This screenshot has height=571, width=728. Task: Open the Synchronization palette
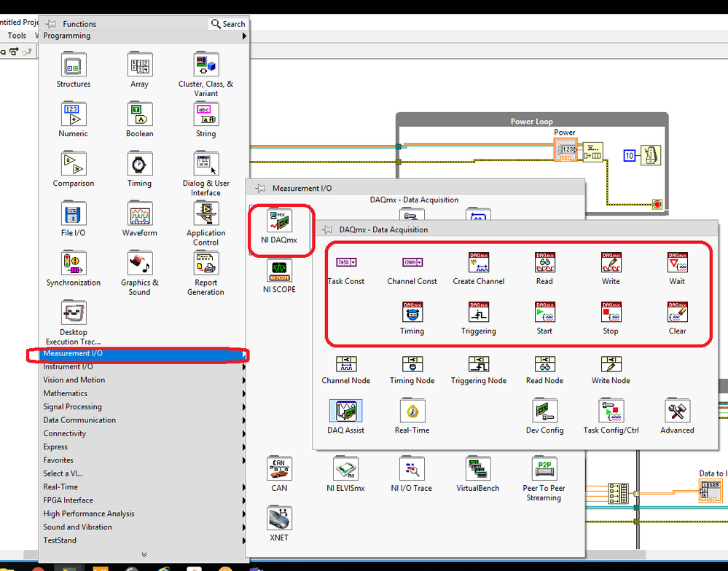74,264
